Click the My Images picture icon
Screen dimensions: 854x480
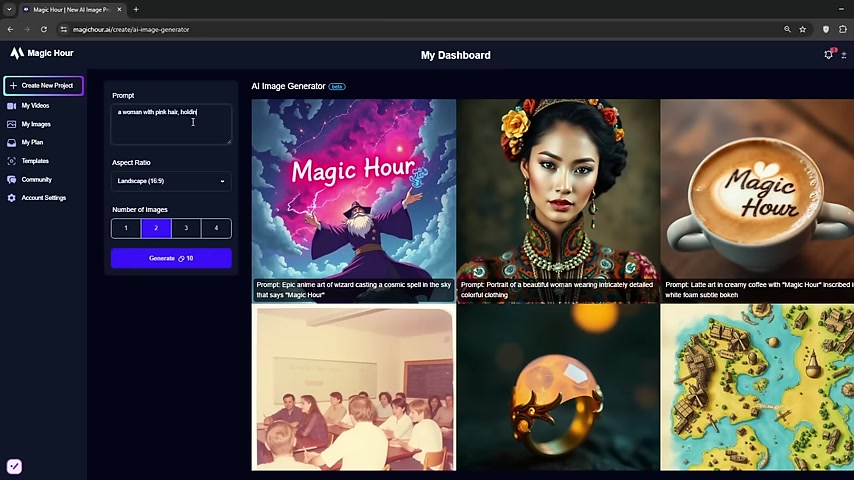[11, 124]
